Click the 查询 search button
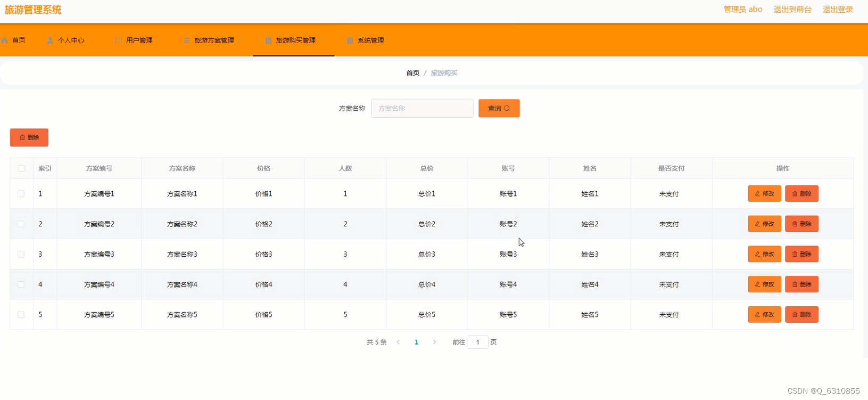The width and height of the screenshot is (868, 400). click(x=499, y=108)
